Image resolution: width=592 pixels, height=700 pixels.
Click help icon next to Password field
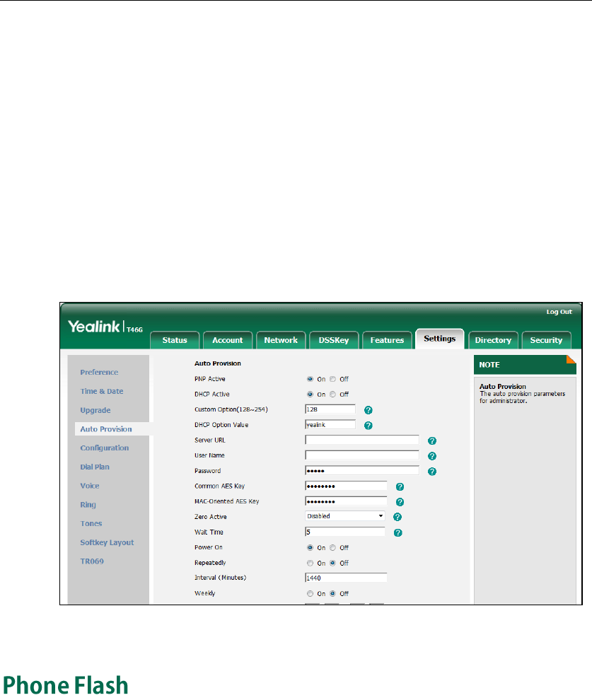pyautogui.click(x=431, y=472)
